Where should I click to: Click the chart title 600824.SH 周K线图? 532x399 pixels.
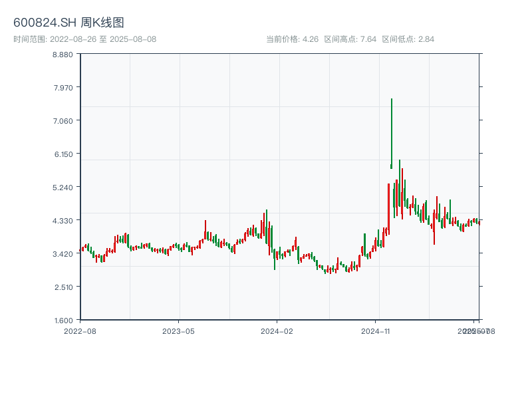tap(68, 23)
